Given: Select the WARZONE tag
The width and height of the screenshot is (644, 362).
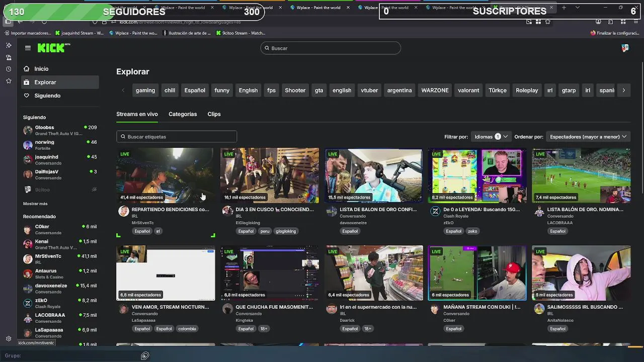Looking at the screenshot, I should click(x=435, y=90).
